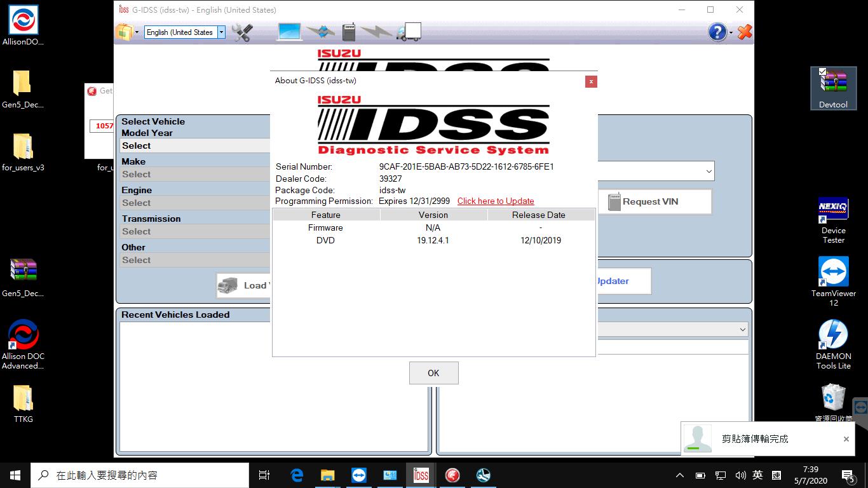Viewport: 868px width, 488px height.
Task: Dismiss the clipboard transfer notification
Action: (846, 439)
